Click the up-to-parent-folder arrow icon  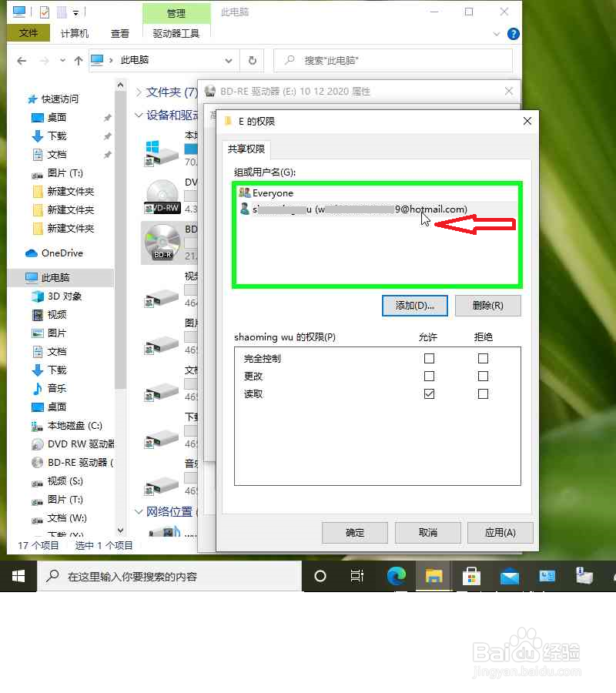pyautogui.click(x=78, y=60)
